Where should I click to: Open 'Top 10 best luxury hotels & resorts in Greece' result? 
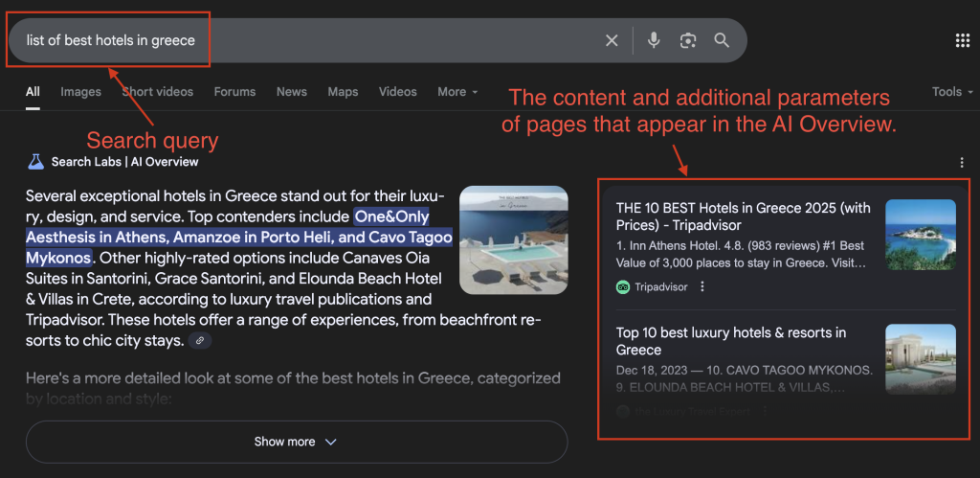(x=731, y=341)
